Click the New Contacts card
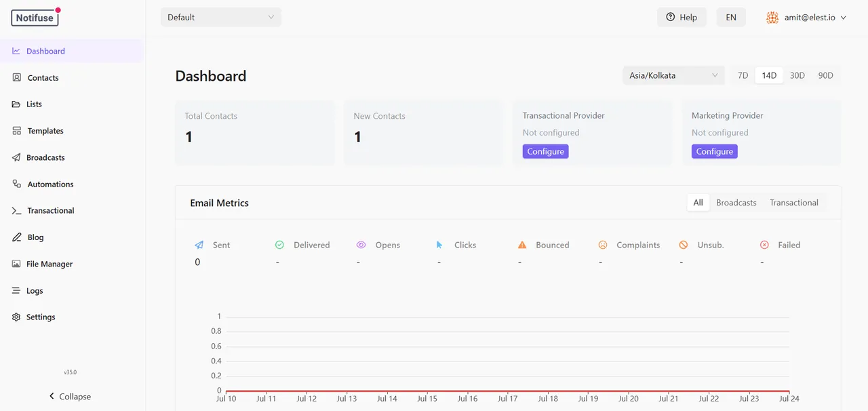The width and height of the screenshot is (868, 411). click(x=424, y=133)
